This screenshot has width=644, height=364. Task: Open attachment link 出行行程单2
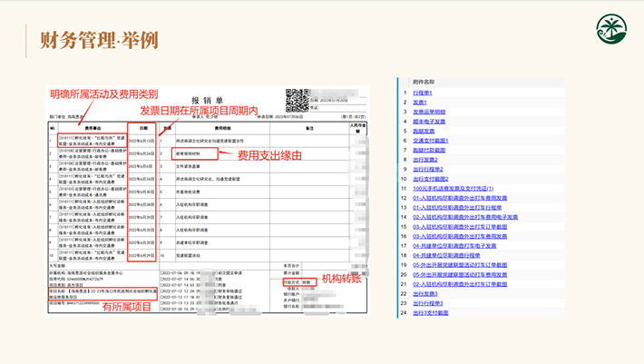click(x=428, y=169)
